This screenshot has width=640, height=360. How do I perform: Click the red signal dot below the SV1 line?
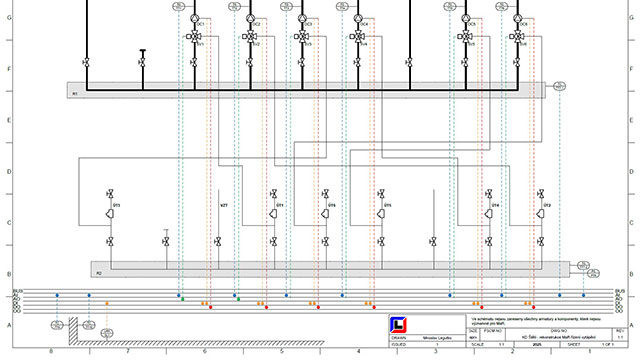pos(211,307)
